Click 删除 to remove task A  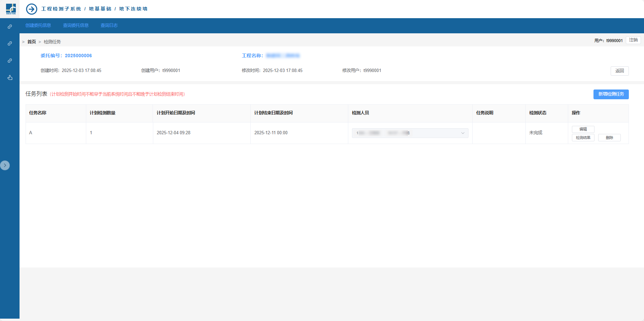[609, 138]
